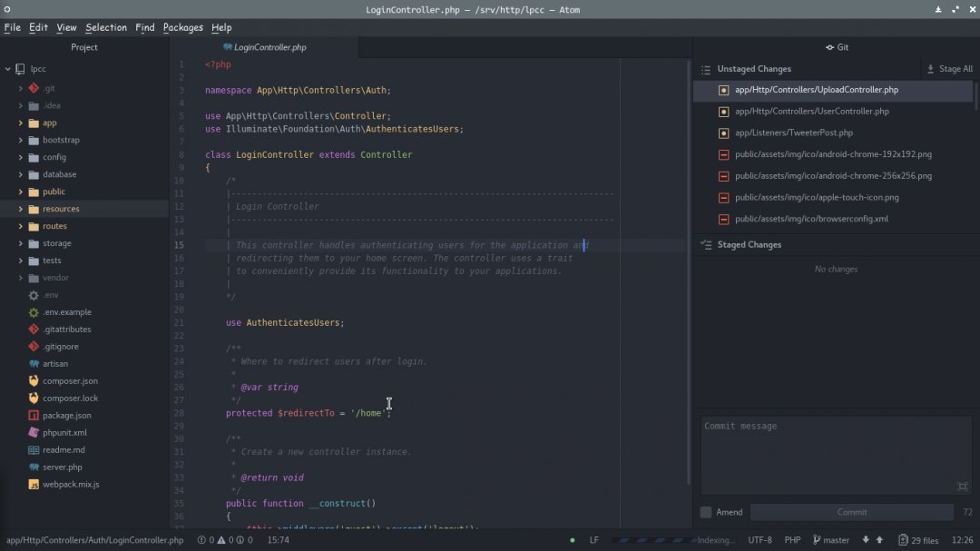Click removed icon for android-chrome-256x256.png
This screenshot has width=980, height=551.
(724, 176)
